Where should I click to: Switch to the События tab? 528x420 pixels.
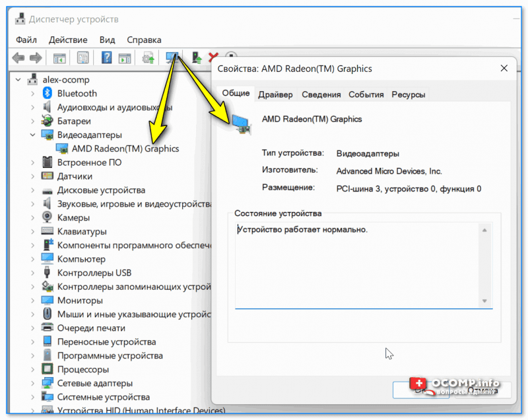click(366, 94)
